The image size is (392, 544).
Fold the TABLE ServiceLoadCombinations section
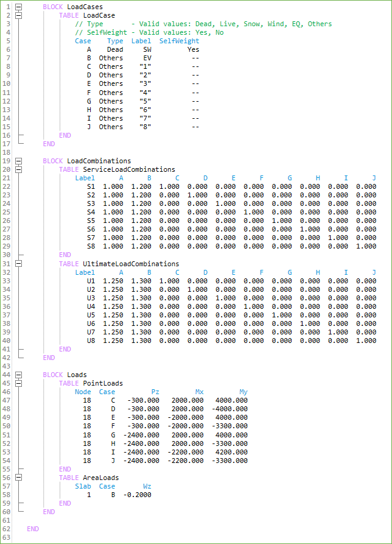point(18,169)
